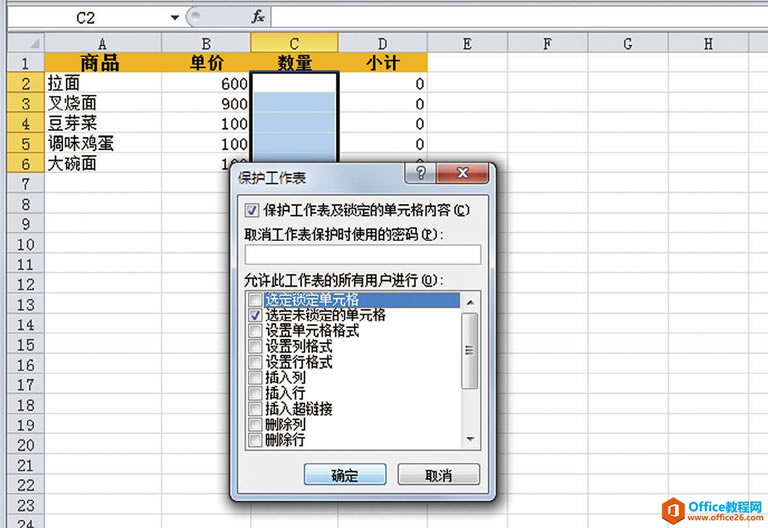This screenshot has width=768, height=528.
Task: Click cell containing 拉面
Action: pyautogui.click(x=103, y=83)
